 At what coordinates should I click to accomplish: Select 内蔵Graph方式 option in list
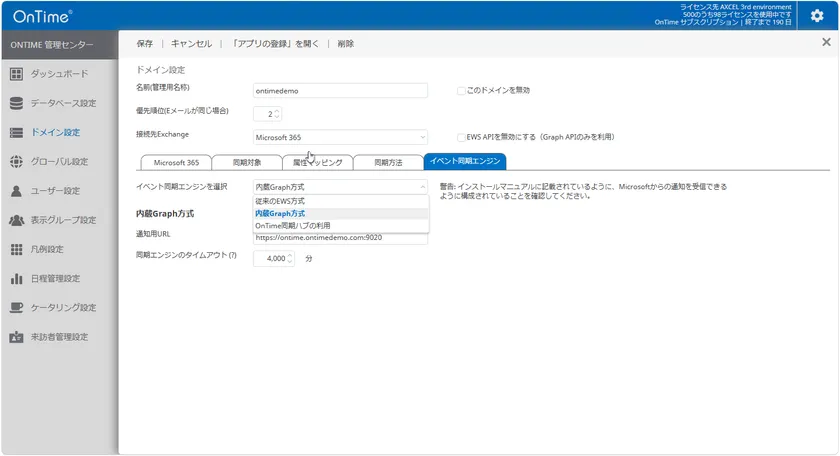pos(341,213)
